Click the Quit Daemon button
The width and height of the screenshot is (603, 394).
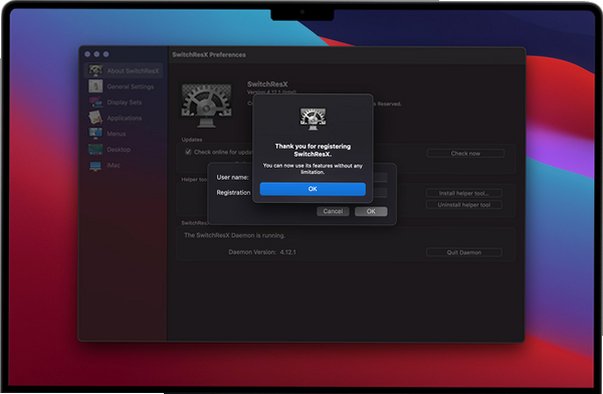click(x=464, y=253)
